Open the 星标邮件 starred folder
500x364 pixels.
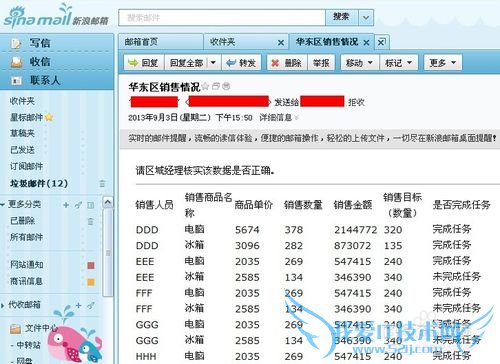tap(26, 117)
